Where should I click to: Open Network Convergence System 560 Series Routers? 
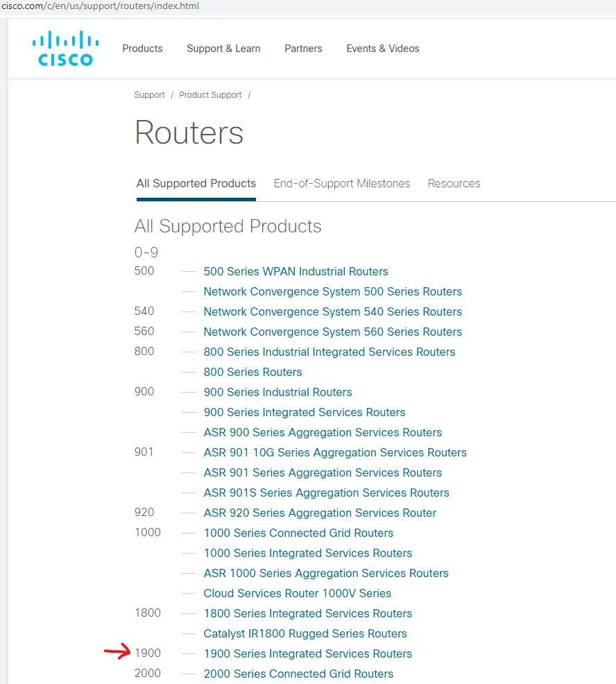coord(332,332)
